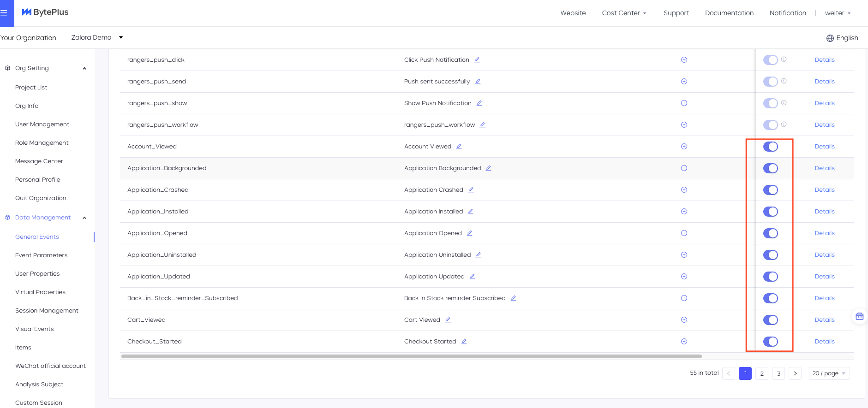Image resolution: width=868 pixels, height=408 pixels.
Task: Open Support link in header
Action: coord(676,13)
